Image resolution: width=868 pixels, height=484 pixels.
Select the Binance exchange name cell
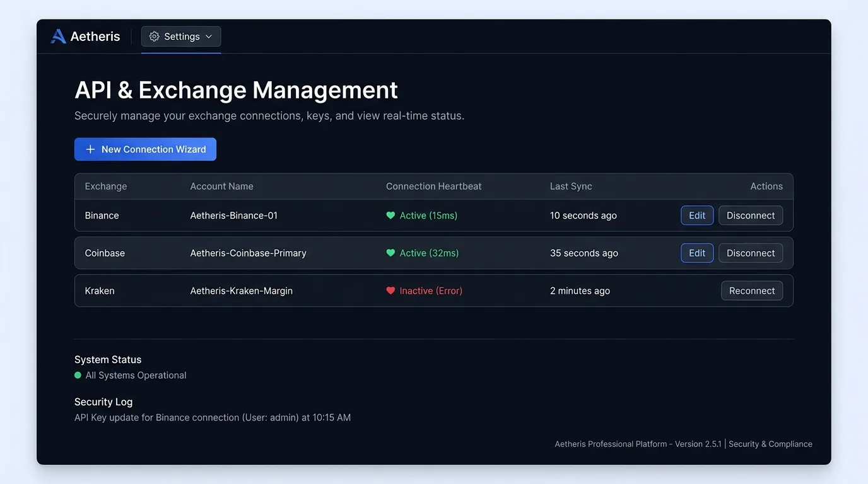pos(102,216)
